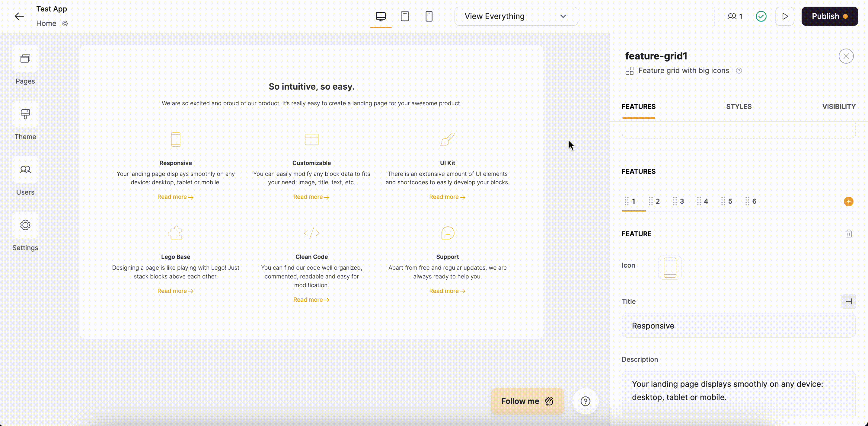Open help for Feature grid with big icons
Screen dimensions: 868x426
point(739,70)
